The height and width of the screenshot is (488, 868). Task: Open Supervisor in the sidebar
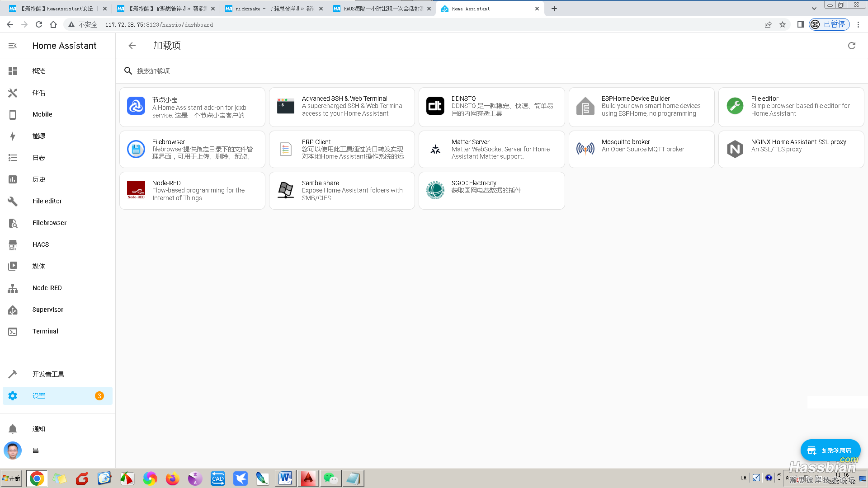pos(57,310)
